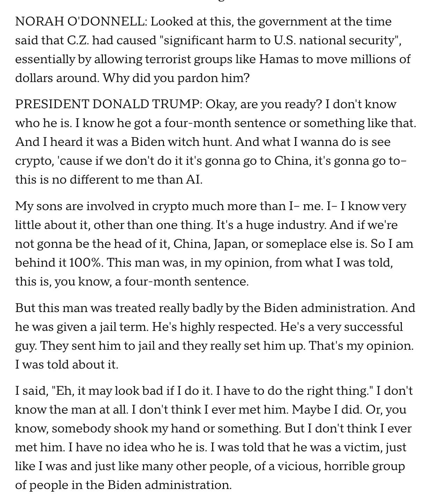
Task: Click the sentence "I was told about it."
Action: (x=67, y=364)
